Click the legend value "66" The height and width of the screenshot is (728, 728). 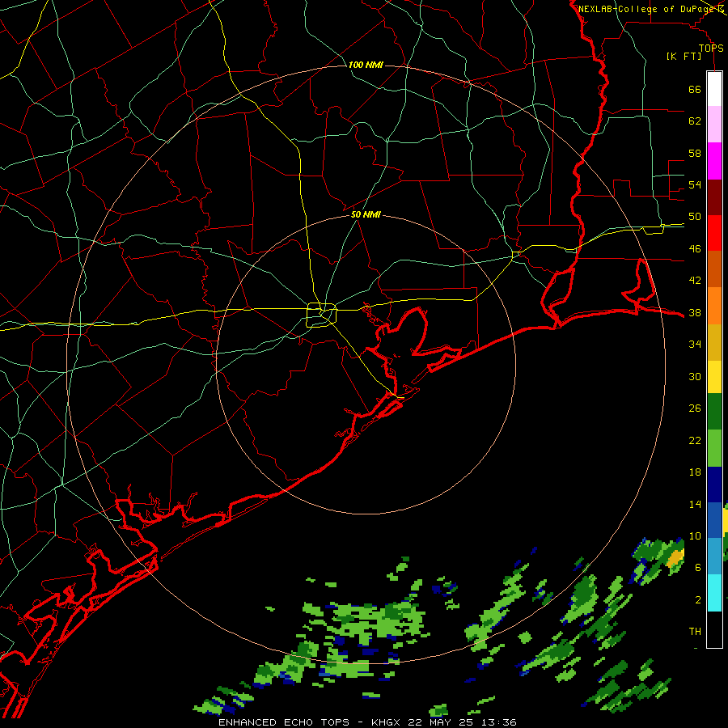coord(695,90)
